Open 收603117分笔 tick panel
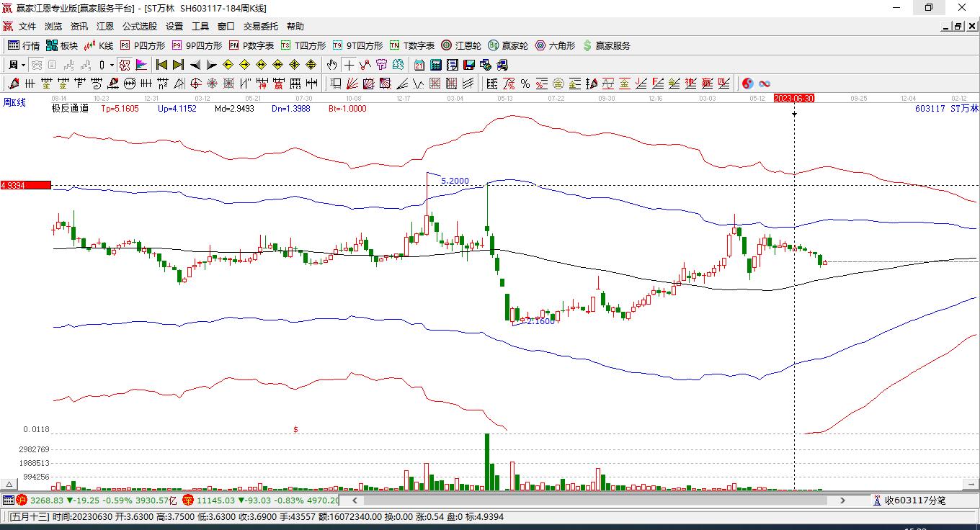 click(x=909, y=500)
